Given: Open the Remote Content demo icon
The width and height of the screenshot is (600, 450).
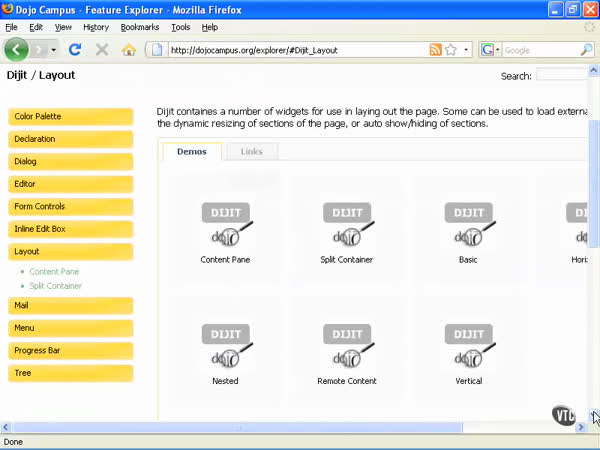Looking at the screenshot, I should tap(347, 347).
